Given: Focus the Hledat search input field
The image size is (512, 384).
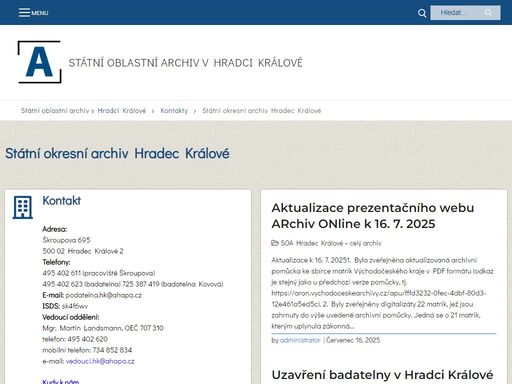Looking at the screenshot, I should (x=465, y=13).
